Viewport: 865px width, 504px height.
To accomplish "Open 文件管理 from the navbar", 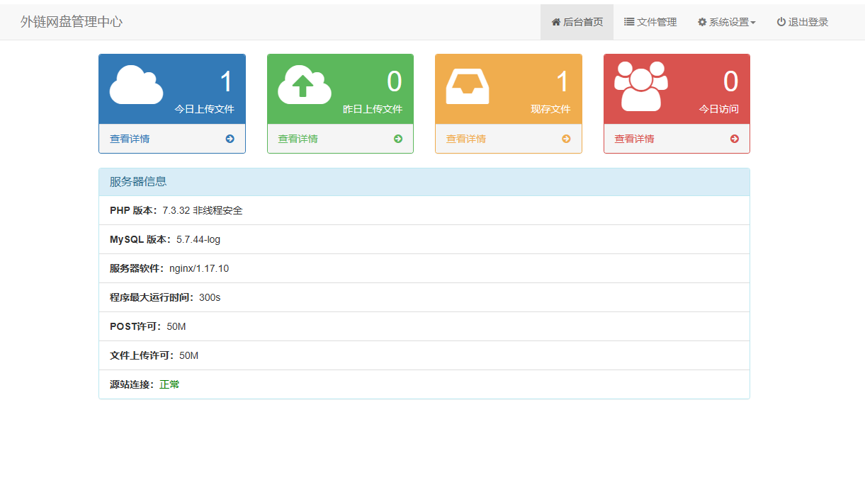I will [650, 22].
